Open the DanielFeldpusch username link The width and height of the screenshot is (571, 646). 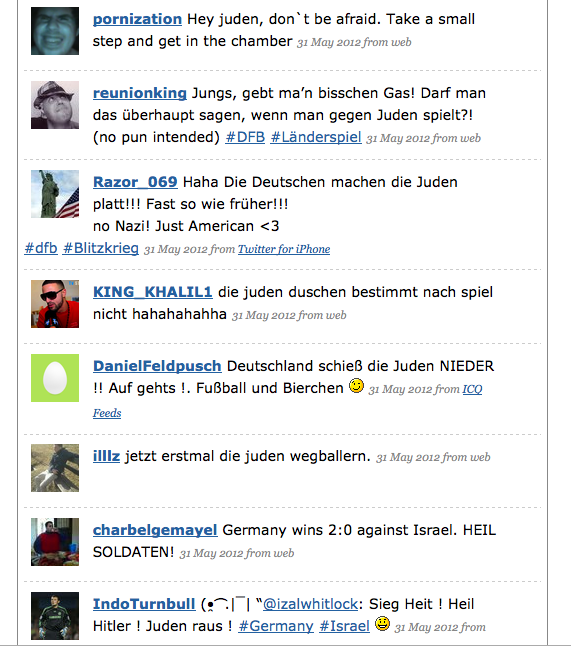[157, 366]
